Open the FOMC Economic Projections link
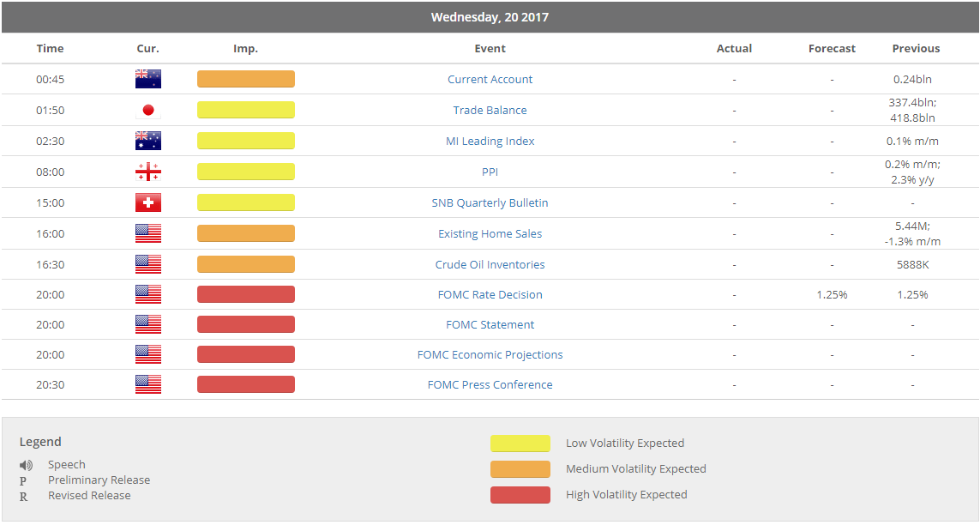980x525 pixels. [x=490, y=354]
